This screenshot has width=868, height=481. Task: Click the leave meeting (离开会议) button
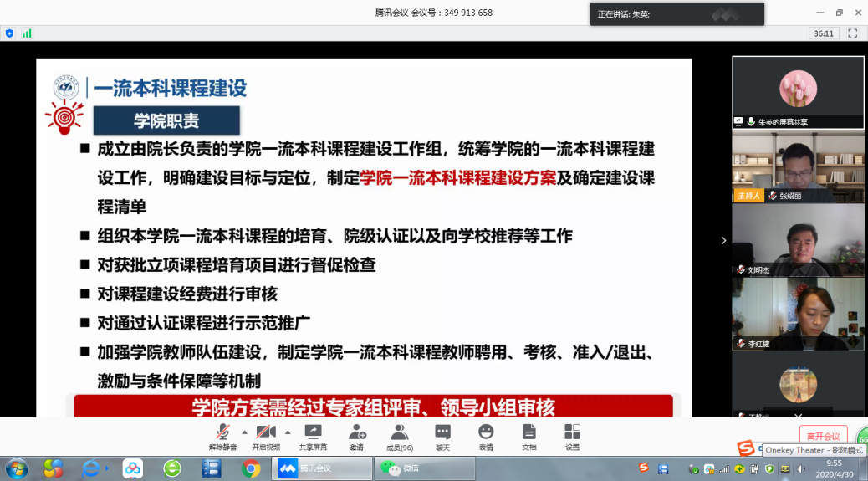(x=823, y=436)
